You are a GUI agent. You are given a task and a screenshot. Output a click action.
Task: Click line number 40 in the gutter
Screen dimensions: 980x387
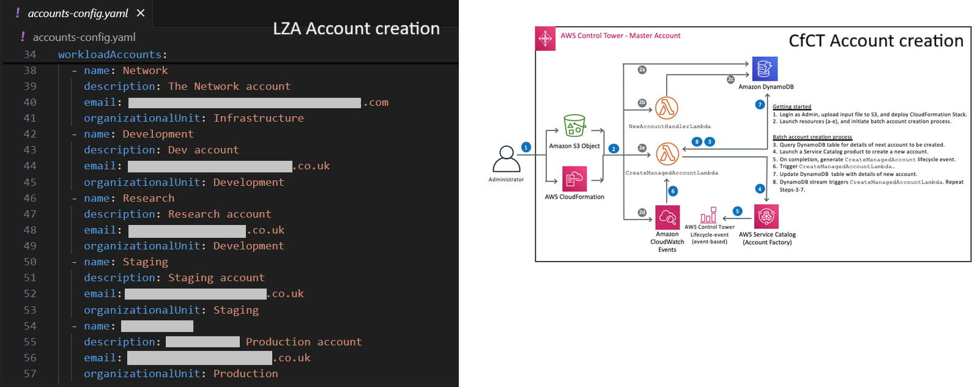coord(30,102)
